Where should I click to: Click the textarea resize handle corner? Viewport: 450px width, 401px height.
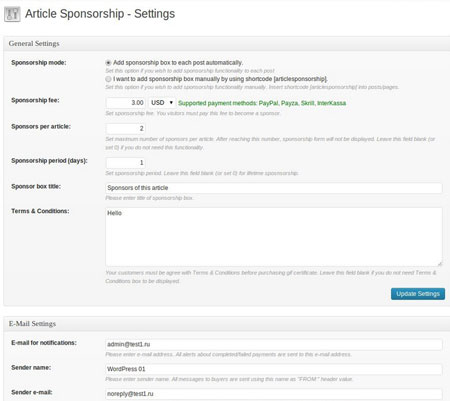(440, 264)
